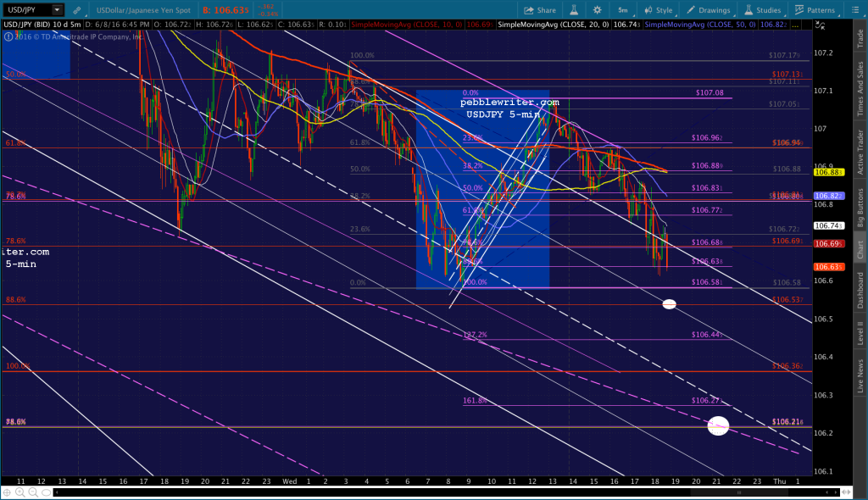Click the Wed date label on time axis
868x500 pixels.
[290, 481]
